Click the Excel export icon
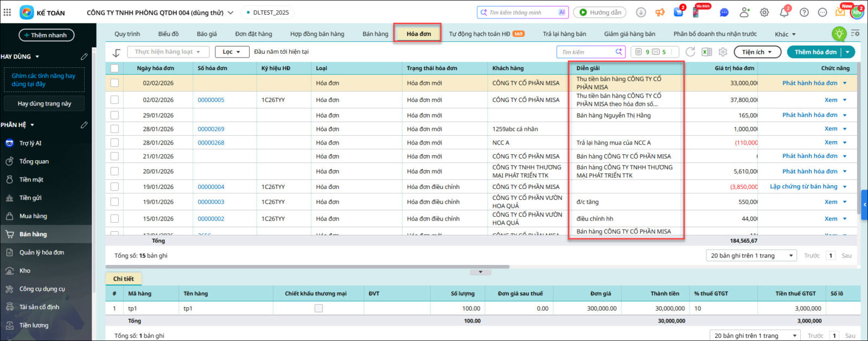Viewport: 868px width, 341px height. pos(706,52)
